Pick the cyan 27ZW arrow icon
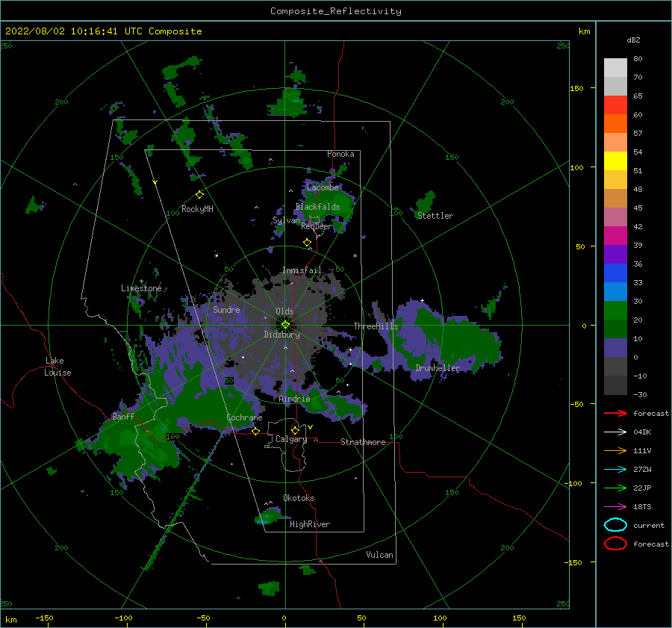The width and height of the screenshot is (672, 628). 615,470
